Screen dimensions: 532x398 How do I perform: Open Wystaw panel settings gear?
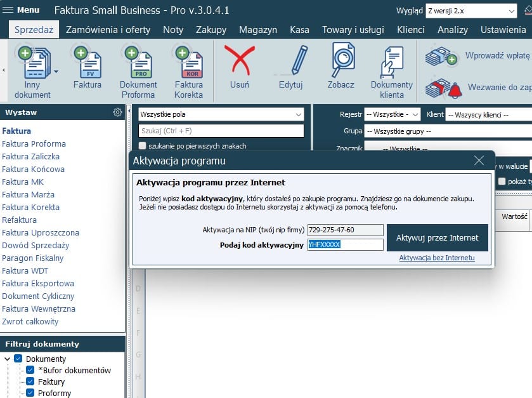[117, 112]
